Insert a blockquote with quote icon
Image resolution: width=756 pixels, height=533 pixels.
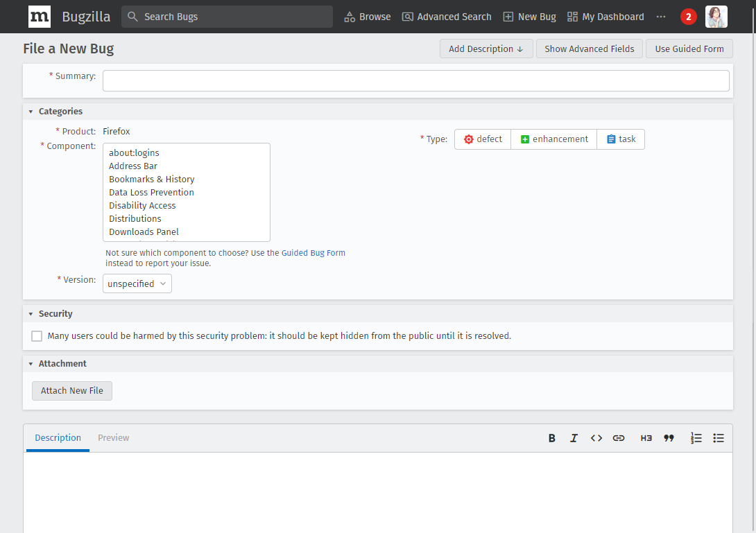[669, 438]
